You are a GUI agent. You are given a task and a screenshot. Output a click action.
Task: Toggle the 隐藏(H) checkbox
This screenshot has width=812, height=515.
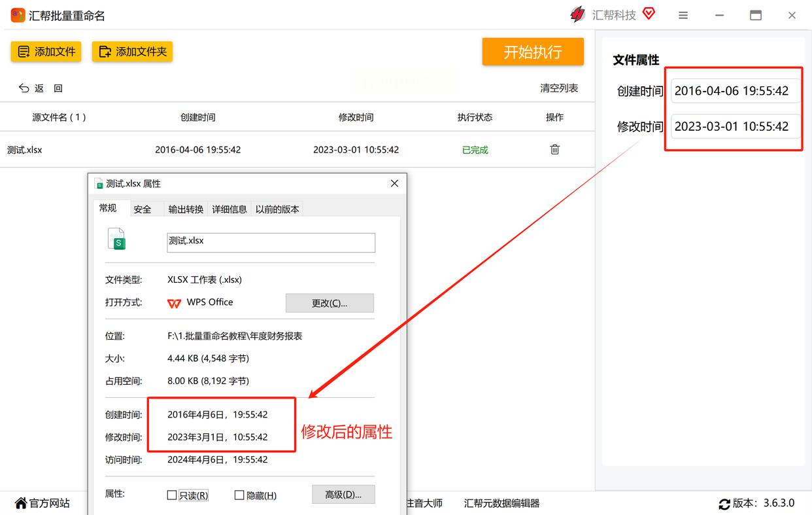239,495
